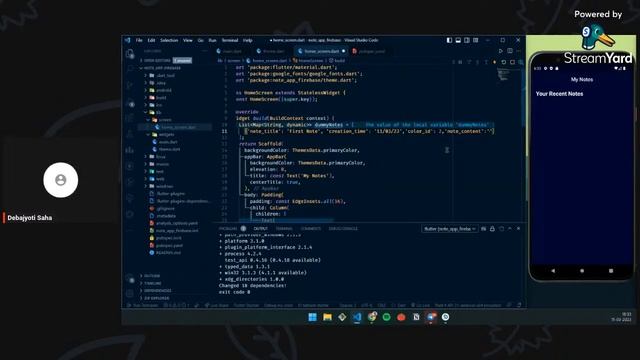Toggle the primary side bar layout
Viewport: 640px width, 360px height.
[449, 40]
